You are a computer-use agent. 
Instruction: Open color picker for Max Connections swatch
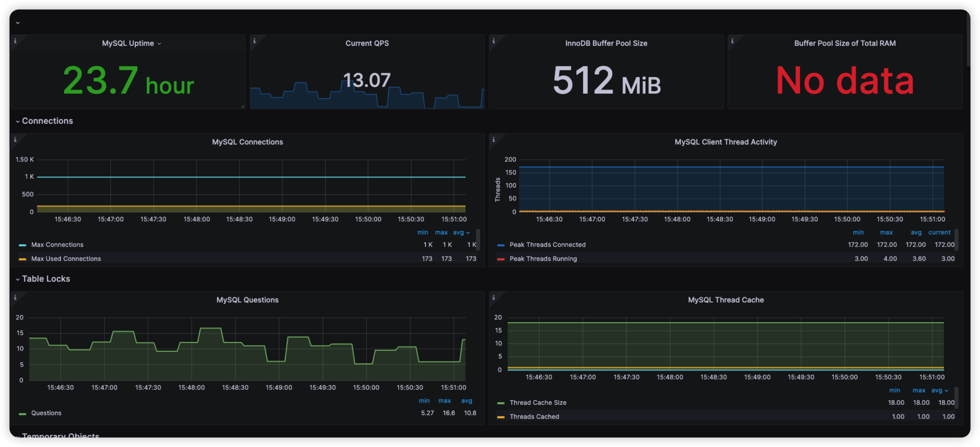(22, 245)
